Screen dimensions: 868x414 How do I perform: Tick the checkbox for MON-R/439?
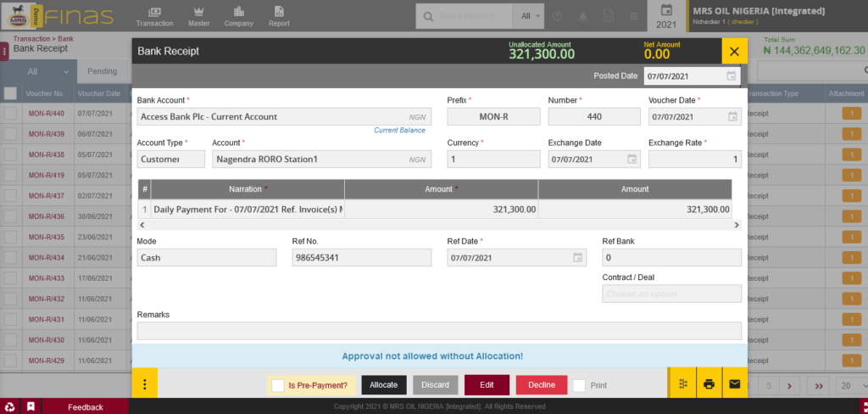click(x=10, y=134)
